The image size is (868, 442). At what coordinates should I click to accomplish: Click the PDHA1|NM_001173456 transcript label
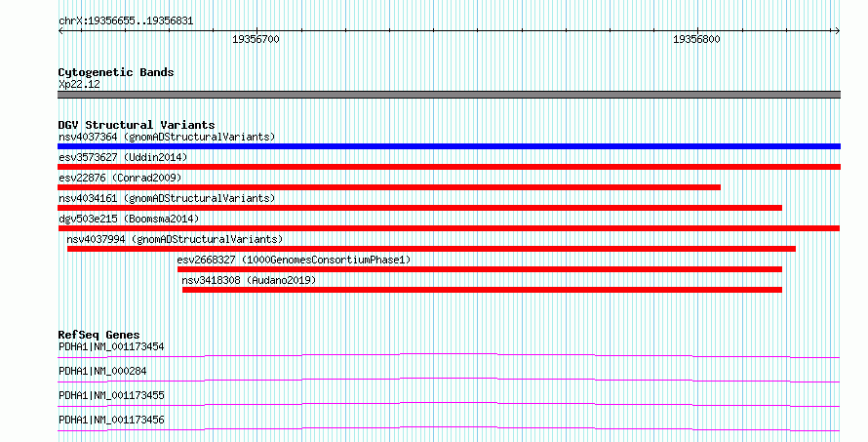coord(111,420)
